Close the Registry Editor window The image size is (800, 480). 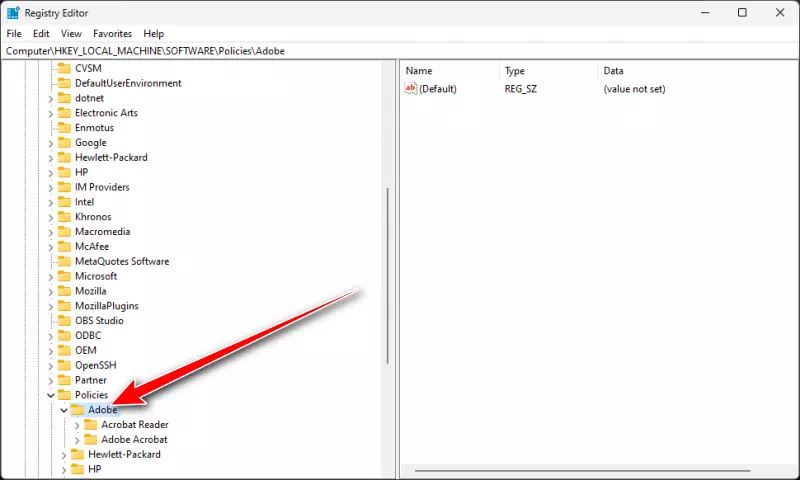pyautogui.click(x=780, y=13)
